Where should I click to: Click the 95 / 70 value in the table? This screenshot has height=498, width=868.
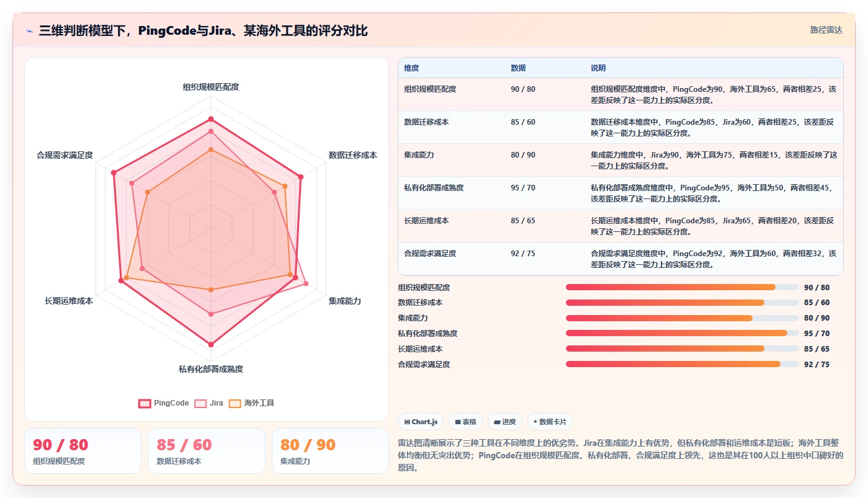point(523,188)
